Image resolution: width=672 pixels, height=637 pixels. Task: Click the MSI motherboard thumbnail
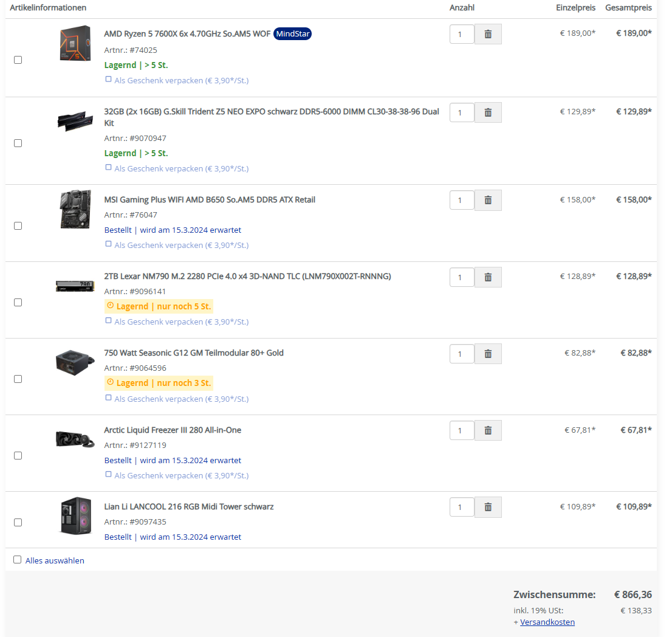point(75,209)
